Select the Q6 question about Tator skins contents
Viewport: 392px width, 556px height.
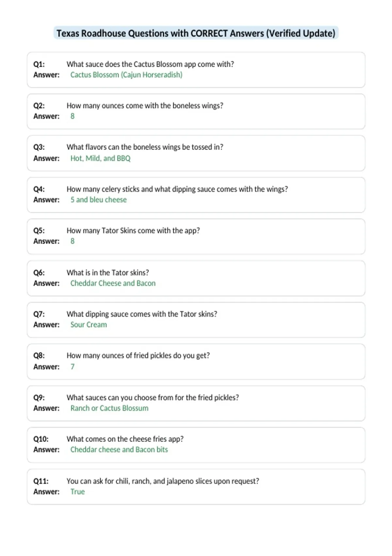[108, 272]
